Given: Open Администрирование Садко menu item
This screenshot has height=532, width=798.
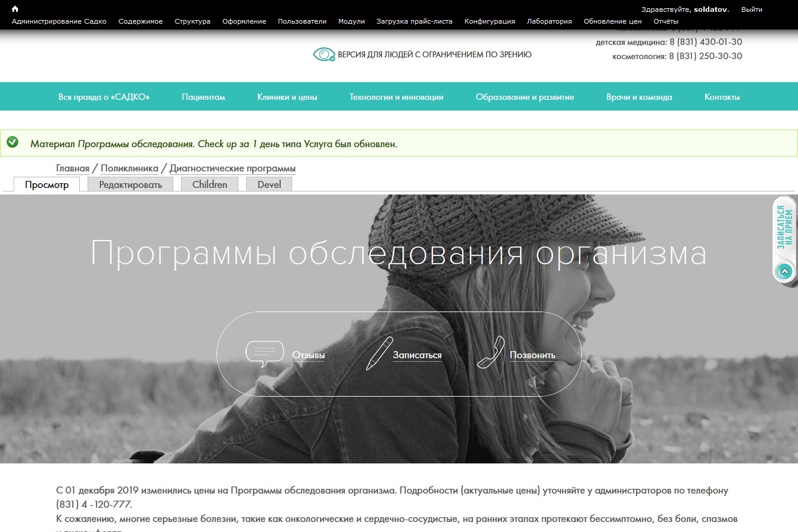Looking at the screenshot, I should pyautogui.click(x=59, y=21).
